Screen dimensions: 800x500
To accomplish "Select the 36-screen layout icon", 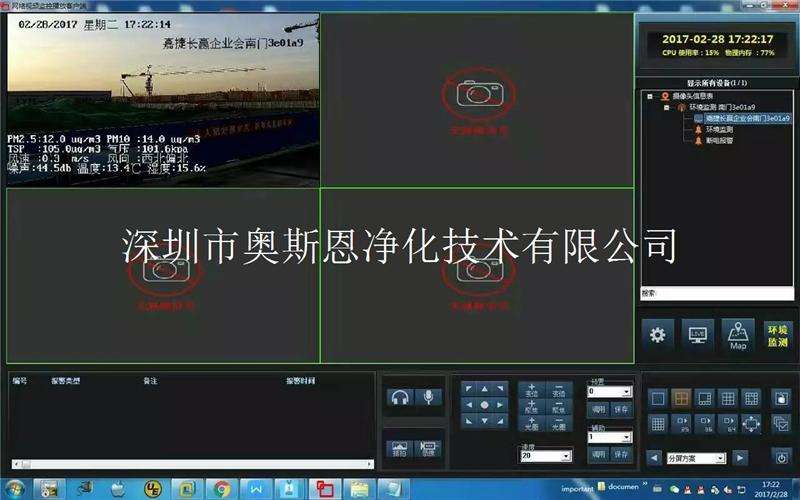I will [x=705, y=423].
